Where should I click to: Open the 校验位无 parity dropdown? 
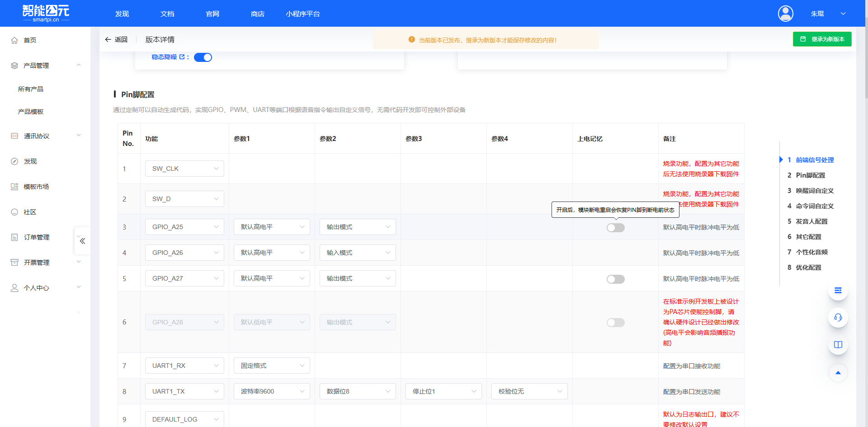pos(529,391)
